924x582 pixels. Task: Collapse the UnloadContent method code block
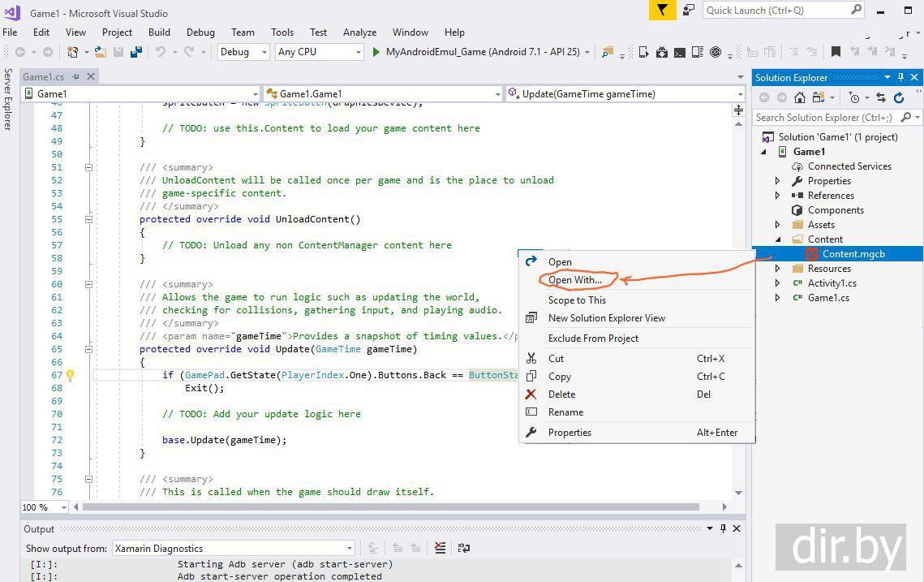pos(88,219)
